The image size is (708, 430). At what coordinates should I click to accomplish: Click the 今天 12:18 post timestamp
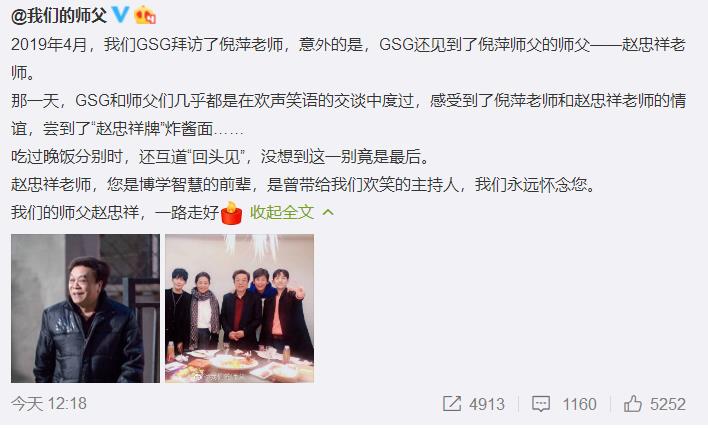tap(49, 403)
